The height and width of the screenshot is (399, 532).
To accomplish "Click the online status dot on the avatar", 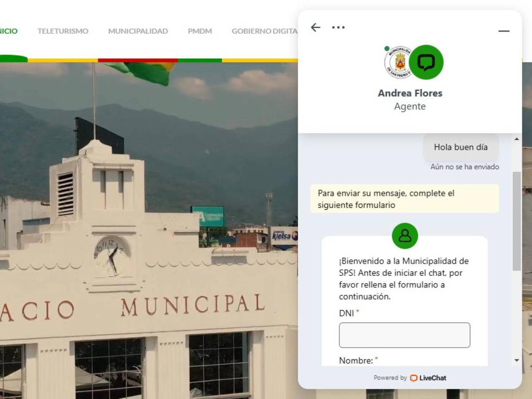I will tap(387, 49).
